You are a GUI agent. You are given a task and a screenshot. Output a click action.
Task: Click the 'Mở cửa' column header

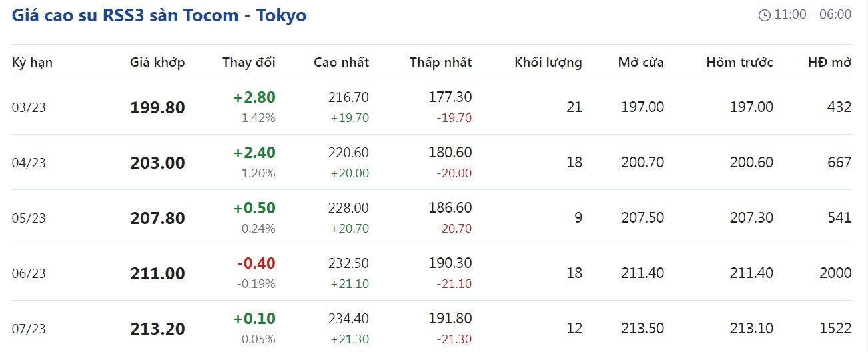point(640,63)
